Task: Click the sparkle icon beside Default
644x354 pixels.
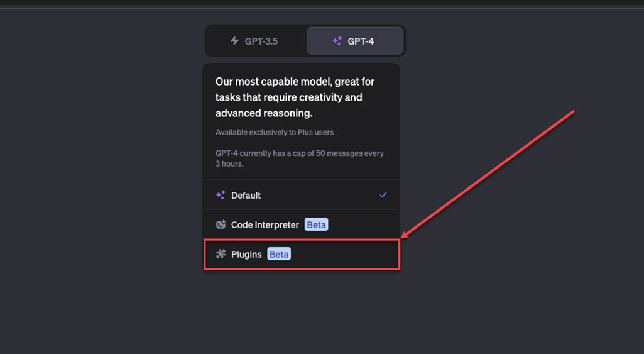Action: click(x=221, y=195)
